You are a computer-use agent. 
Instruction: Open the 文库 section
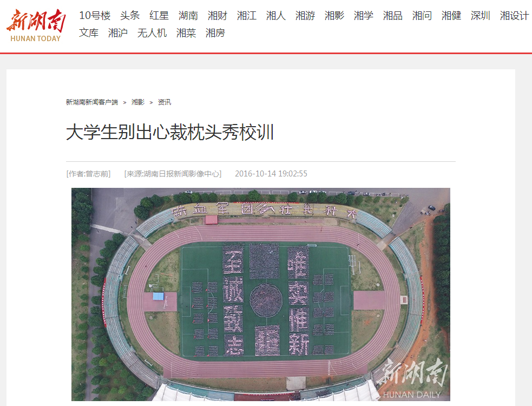pyautogui.click(x=89, y=33)
